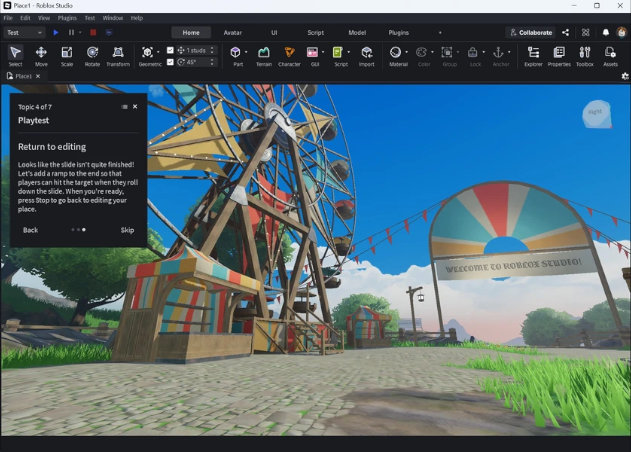Expand the Pause button dropdown arrow
The image size is (631, 452).
coord(80,33)
